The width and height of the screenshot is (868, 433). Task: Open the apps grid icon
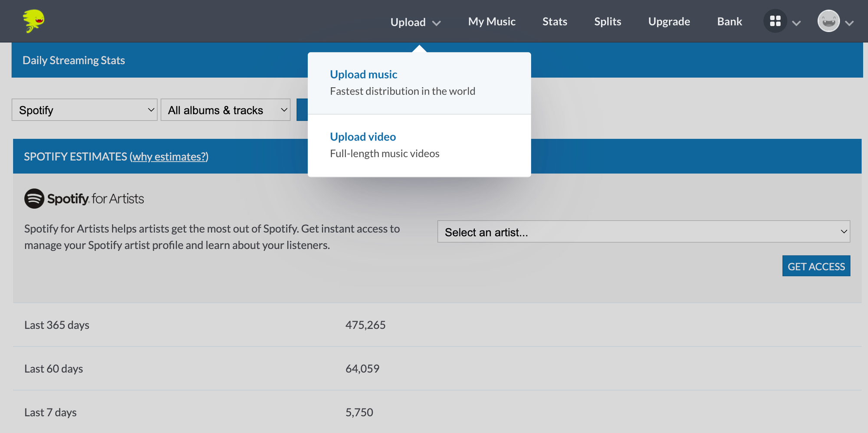[x=775, y=20]
